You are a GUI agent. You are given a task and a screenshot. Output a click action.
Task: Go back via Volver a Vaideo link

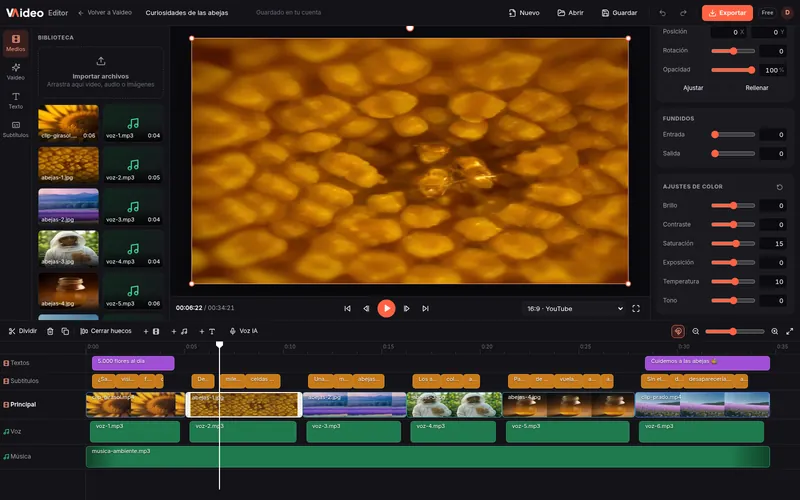click(105, 13)
